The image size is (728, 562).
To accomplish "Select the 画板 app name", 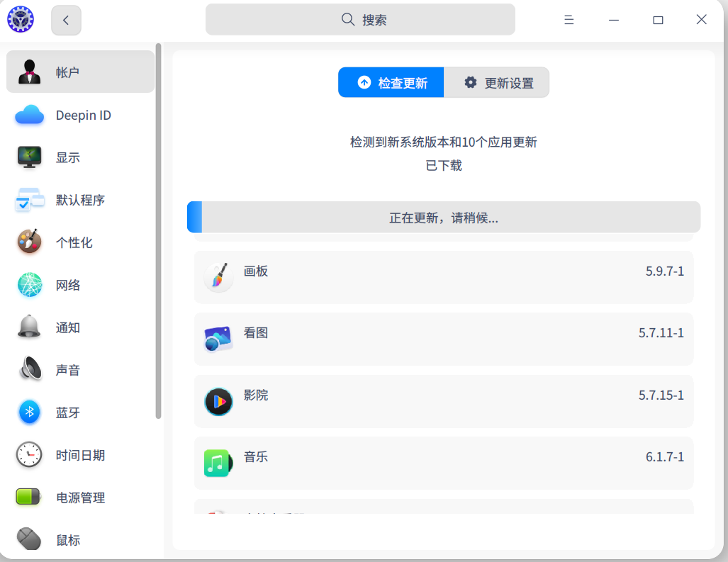I will (x=256, y=271).
